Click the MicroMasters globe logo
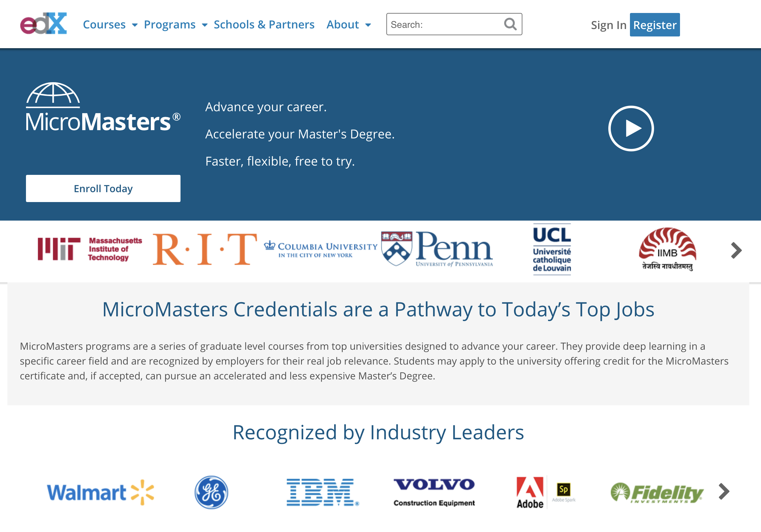The image size is (761, 532). [103, 106]
